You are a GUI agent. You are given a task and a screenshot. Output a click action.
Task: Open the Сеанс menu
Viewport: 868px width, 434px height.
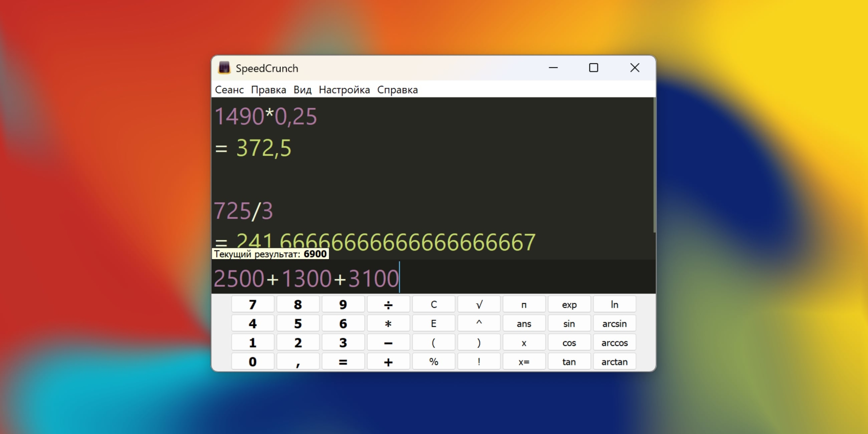pyautogui.click(x=229, y=90)
